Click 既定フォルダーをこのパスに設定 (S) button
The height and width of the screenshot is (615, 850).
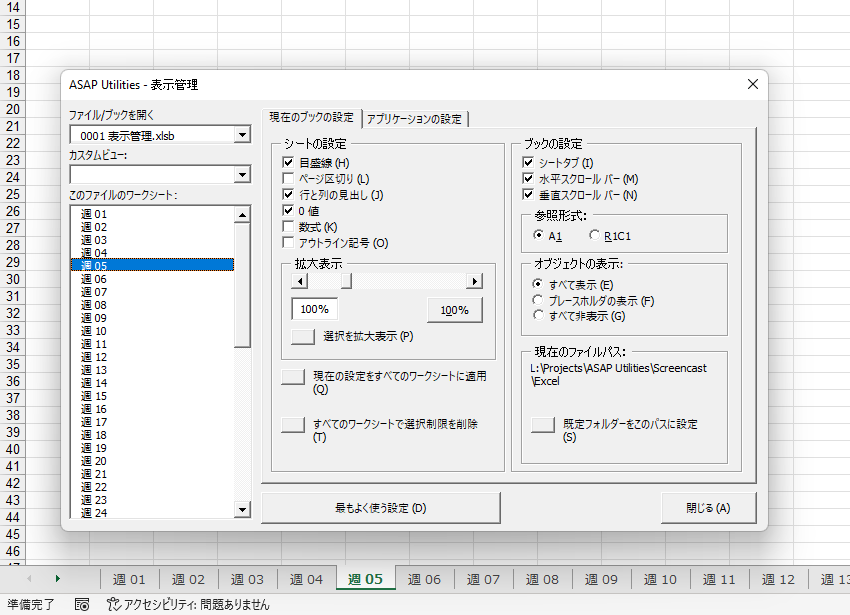point(543,425)
